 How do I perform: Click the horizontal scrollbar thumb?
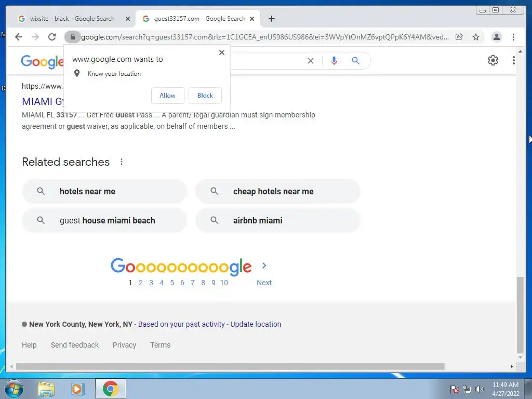[x=230, y=366]
